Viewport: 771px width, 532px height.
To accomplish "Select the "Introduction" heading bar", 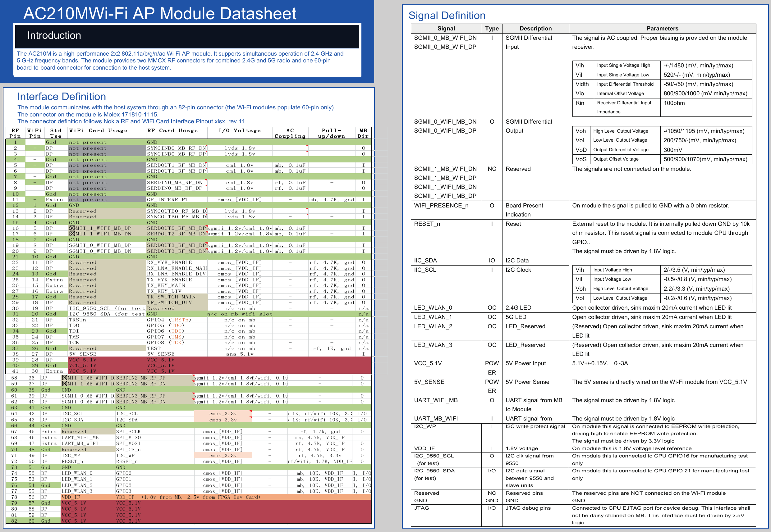I will click(187, 36).
